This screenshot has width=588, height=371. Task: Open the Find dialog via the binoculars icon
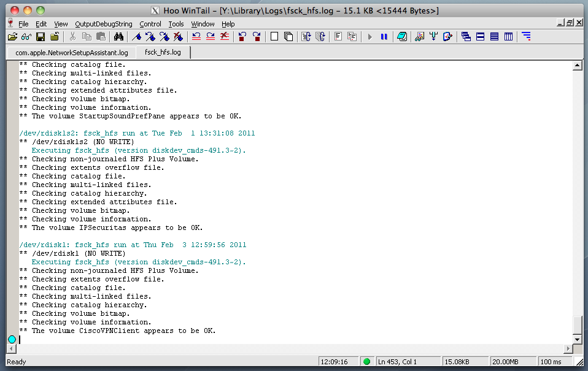pos(119,36)
